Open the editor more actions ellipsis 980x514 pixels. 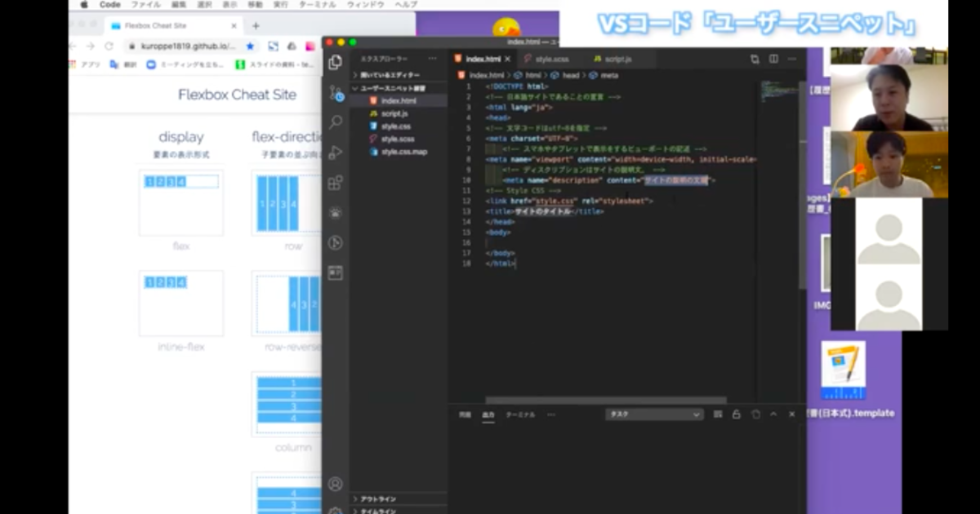tap(791, 60)
